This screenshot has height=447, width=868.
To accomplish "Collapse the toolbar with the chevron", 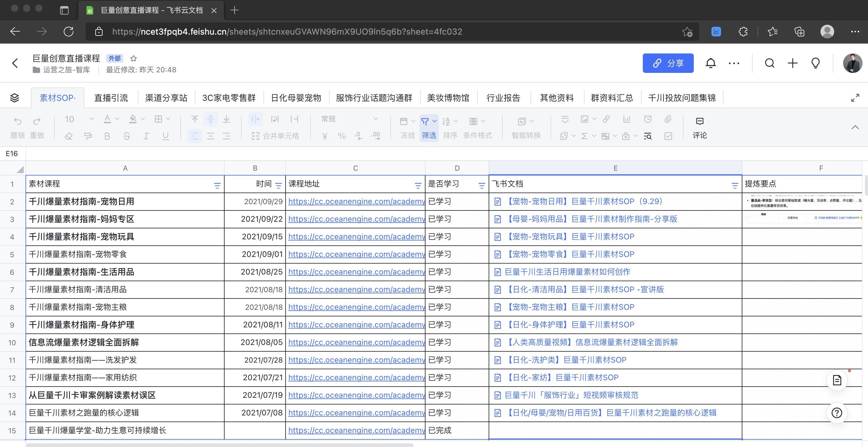I will (x=855, y=128).
